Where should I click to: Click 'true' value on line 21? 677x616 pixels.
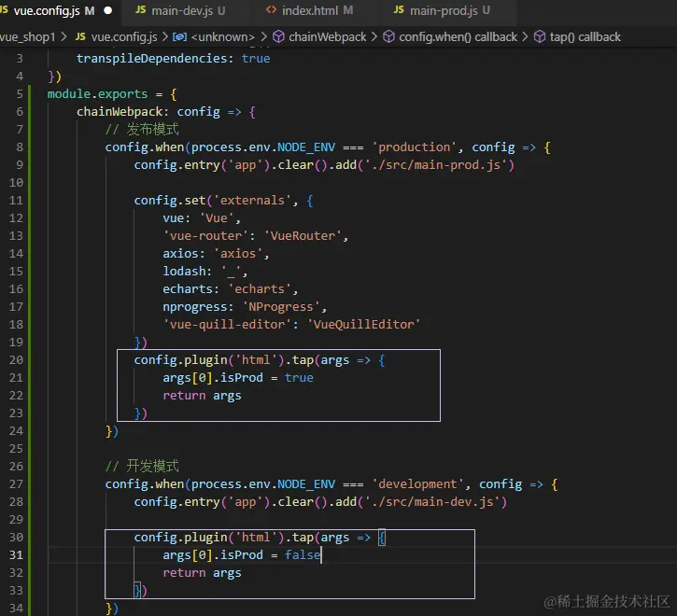[299, 378]
